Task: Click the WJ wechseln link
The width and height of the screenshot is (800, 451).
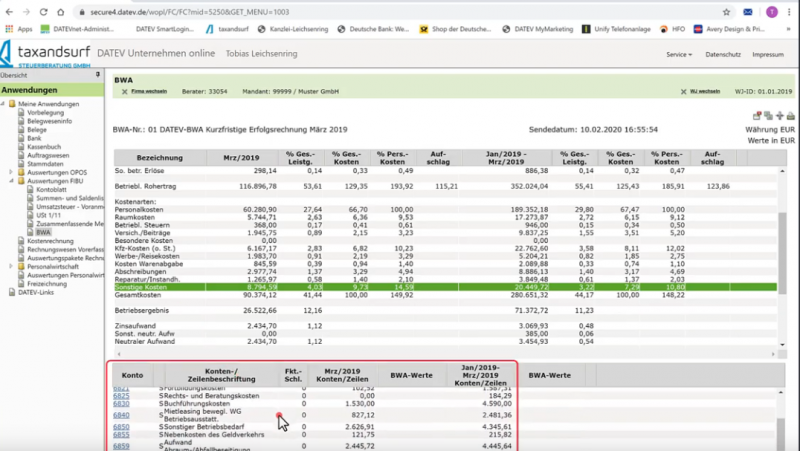Action: pyautogui.click(x=705, y=91)
